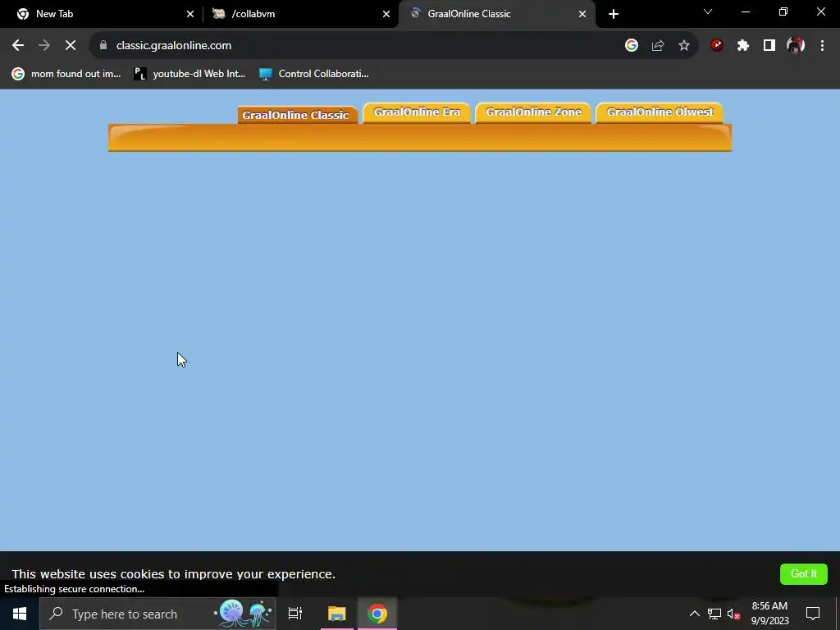Open a new browser tab
Screen dimensions: 840x630
coord(614,14)
